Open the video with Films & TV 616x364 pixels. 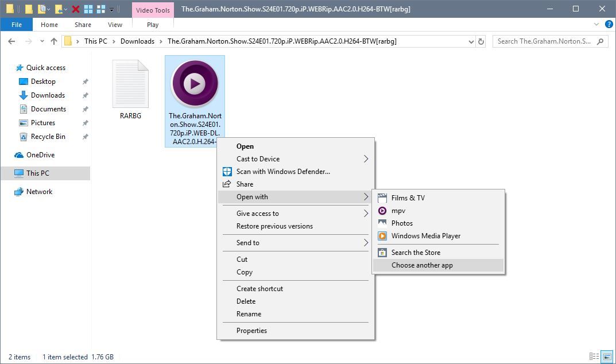[x=439, y=198]
